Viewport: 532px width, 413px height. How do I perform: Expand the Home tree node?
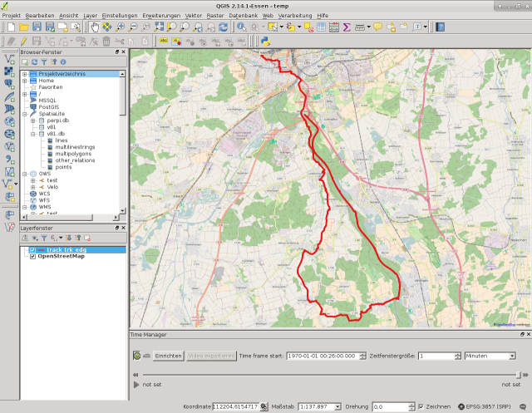[24, 81]
